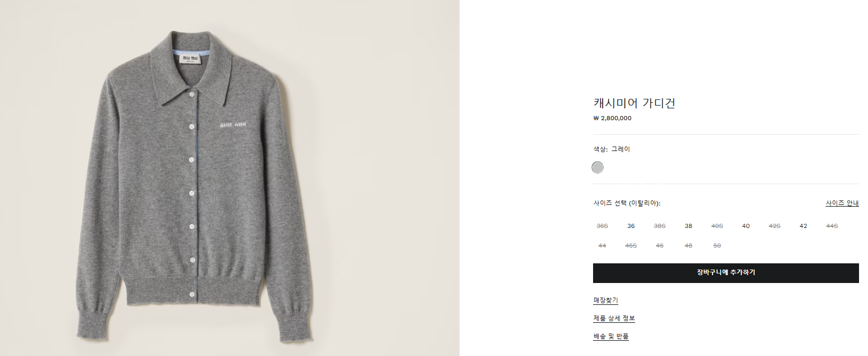868x356 pixels.
Task: Select unavailable size 38S
Action: tap(660, 226)
